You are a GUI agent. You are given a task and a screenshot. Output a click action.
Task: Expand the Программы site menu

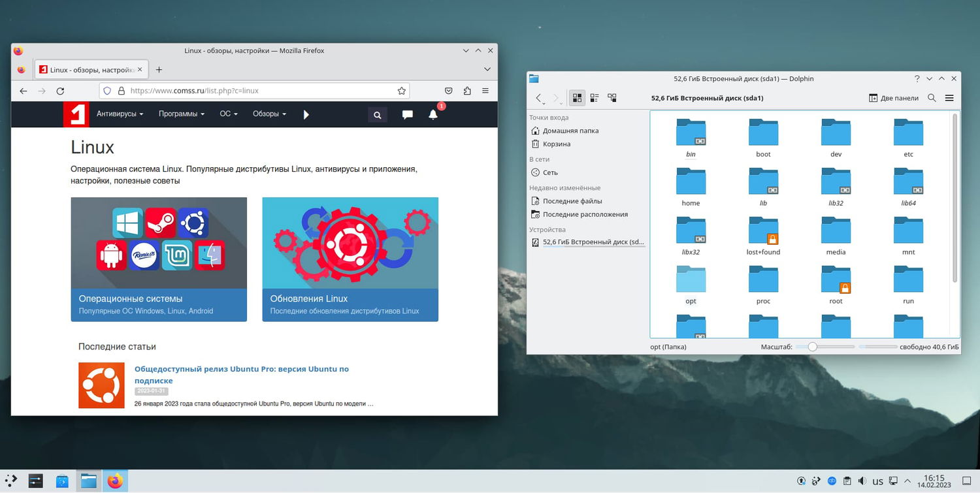pos(181,114)
